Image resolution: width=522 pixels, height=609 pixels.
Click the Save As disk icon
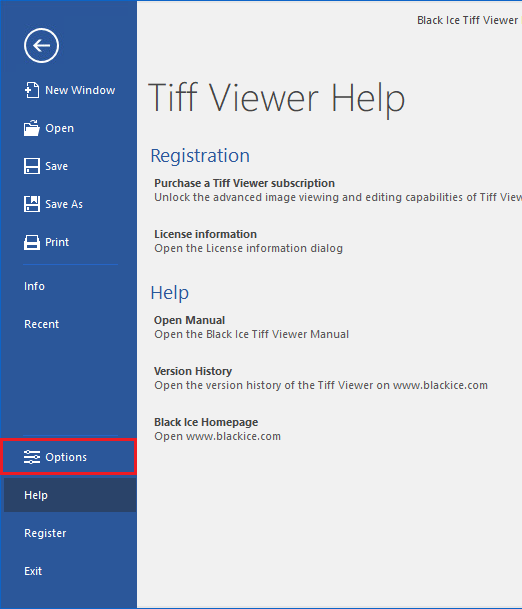pos(31,204)
